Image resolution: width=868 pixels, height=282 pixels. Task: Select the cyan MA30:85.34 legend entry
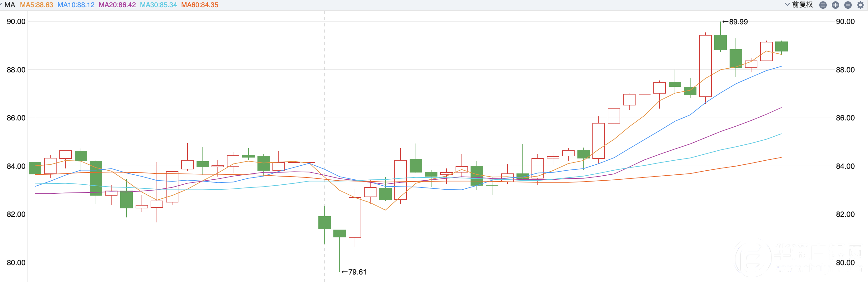158,5
